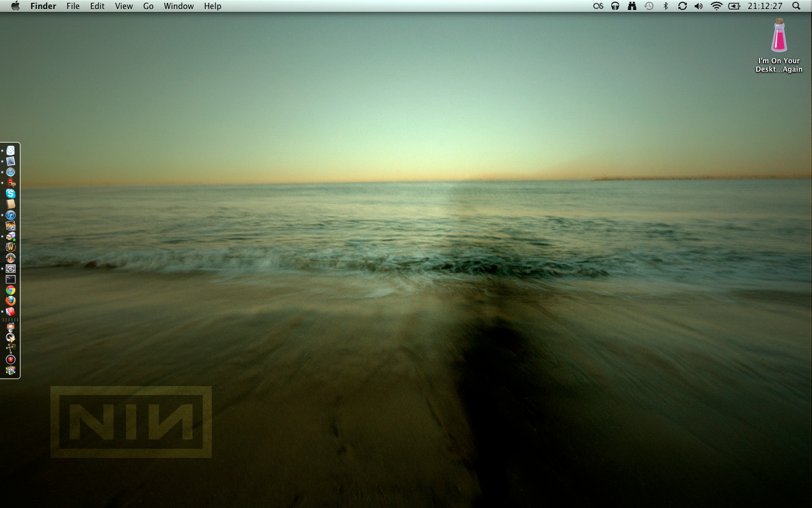This screenshot has height=508, width=812.
Task: Open the Rubik's cube dock icon
Action: pyautogui.click(x=10, y=370)
